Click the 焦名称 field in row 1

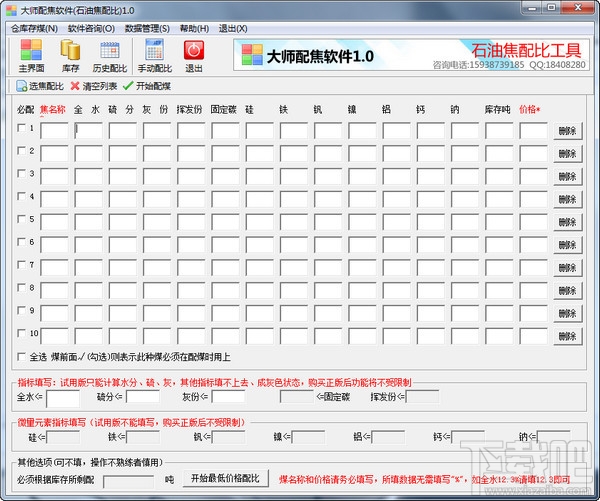[54, 131]
